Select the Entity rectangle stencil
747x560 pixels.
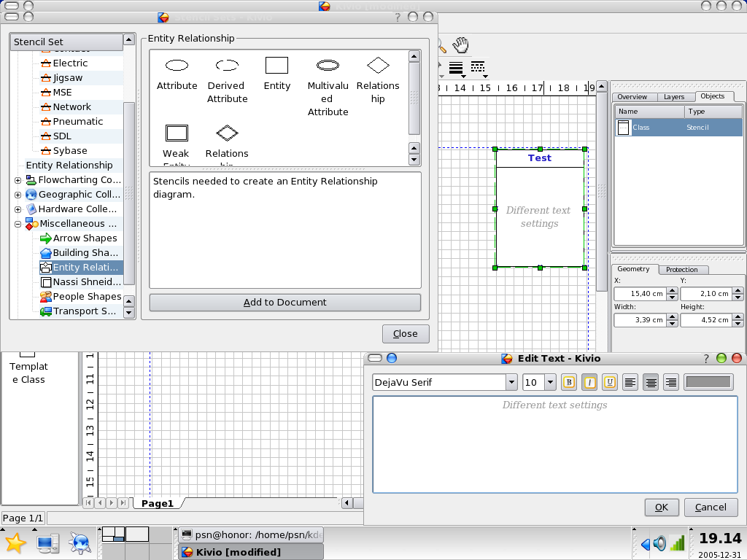point(276,74)
